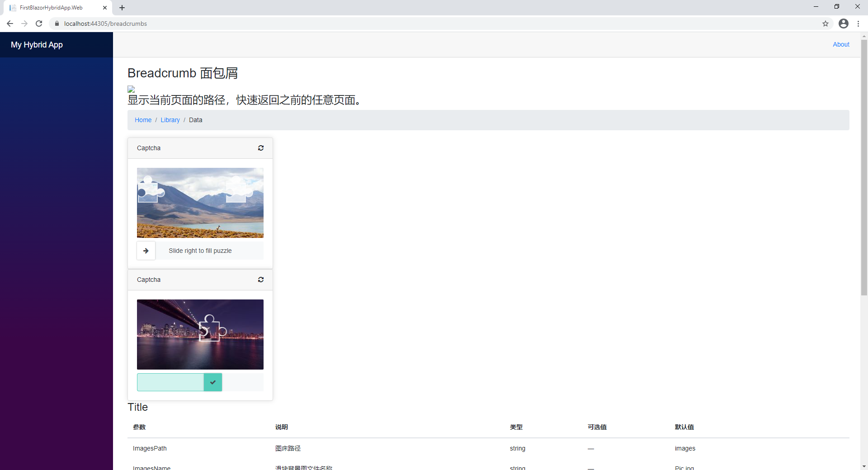Click the 'Slide right to fill puzzle' text
Image resolution: width=868 pixels, height=470 pixels.
click(x=200, y=251)
